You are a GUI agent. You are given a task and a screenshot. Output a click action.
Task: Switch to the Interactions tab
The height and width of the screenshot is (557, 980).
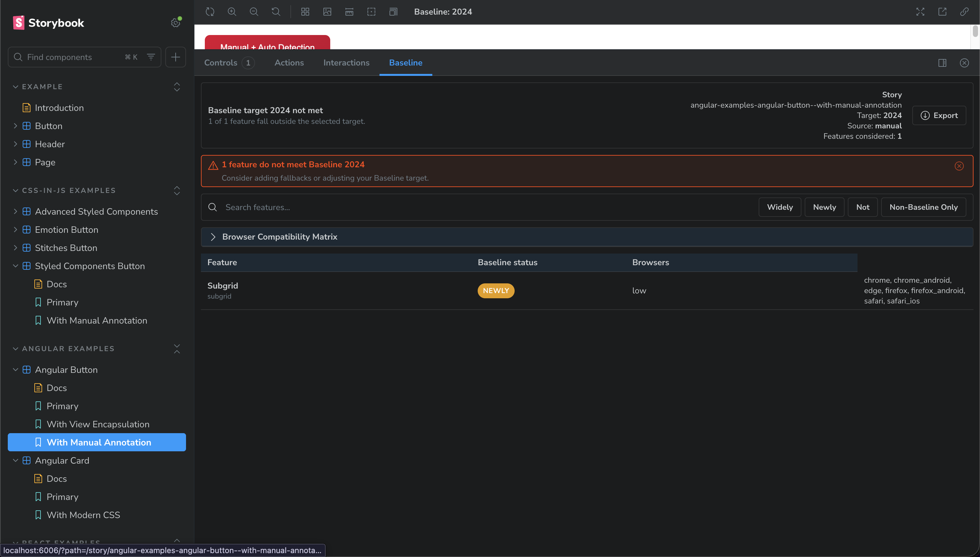coord(346,63)
